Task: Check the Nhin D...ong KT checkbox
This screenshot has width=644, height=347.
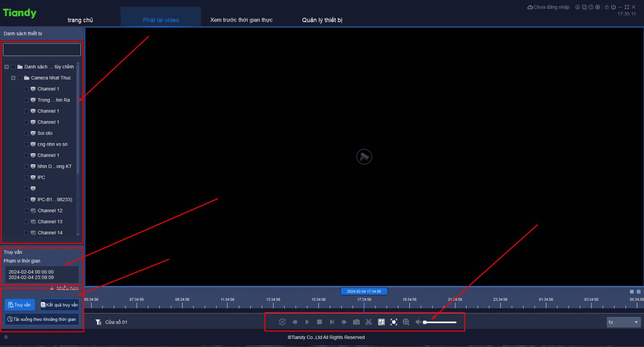Action: pos(27,166)
